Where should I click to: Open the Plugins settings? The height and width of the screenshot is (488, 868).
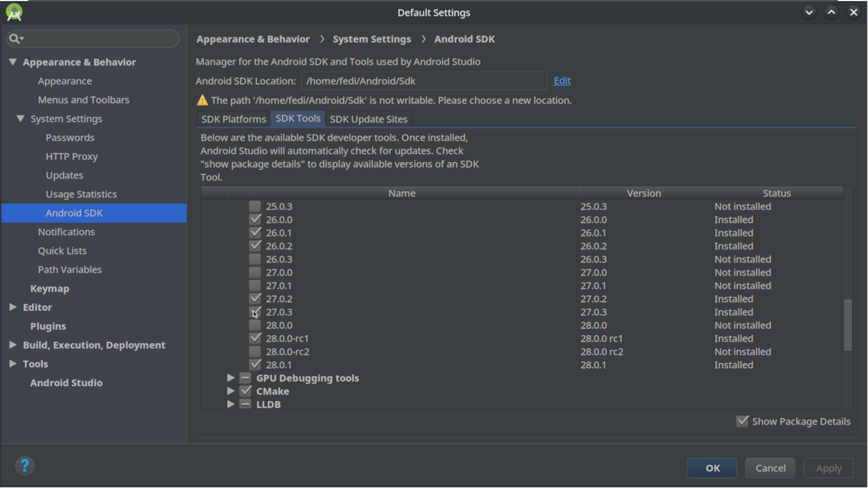(48, 326)
